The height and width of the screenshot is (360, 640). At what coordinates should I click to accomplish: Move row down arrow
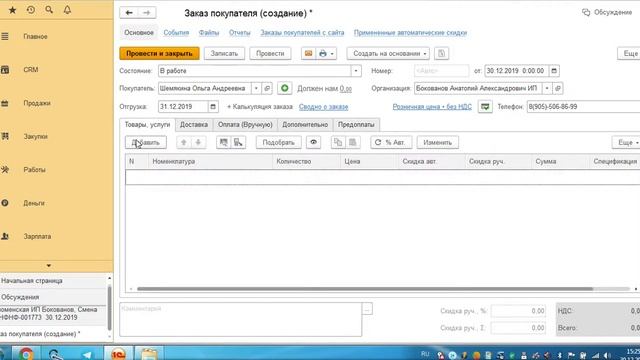point(198,142)
